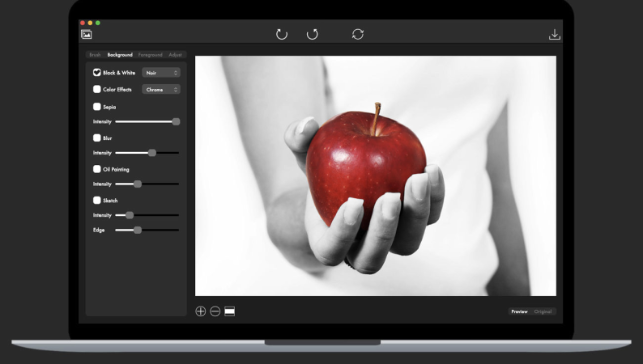643x364 pixels.
Task: Turn on the Blur checkbox
Action: coord(97,138)
